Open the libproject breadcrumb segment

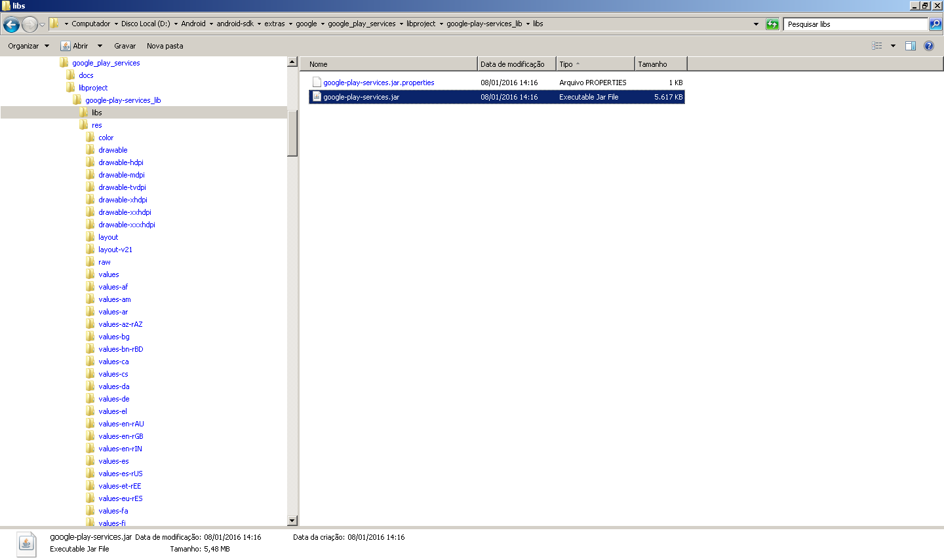pyautogui.click(x=421, y=24)
